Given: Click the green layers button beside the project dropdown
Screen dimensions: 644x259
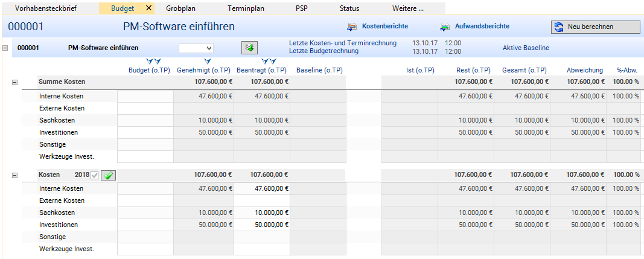Looking at the screenshot, I should (249, 48).
